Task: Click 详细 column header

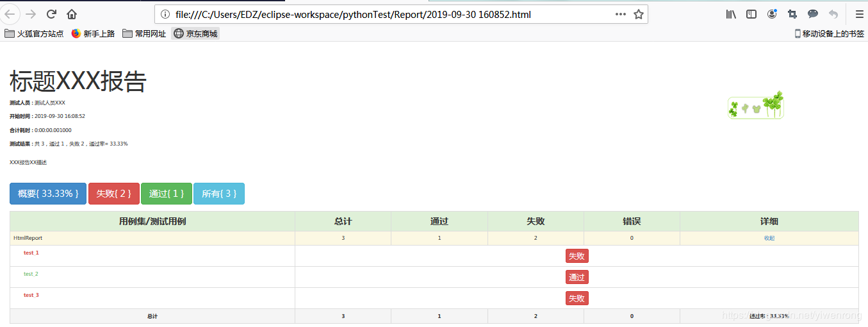Action: point(769,221)
